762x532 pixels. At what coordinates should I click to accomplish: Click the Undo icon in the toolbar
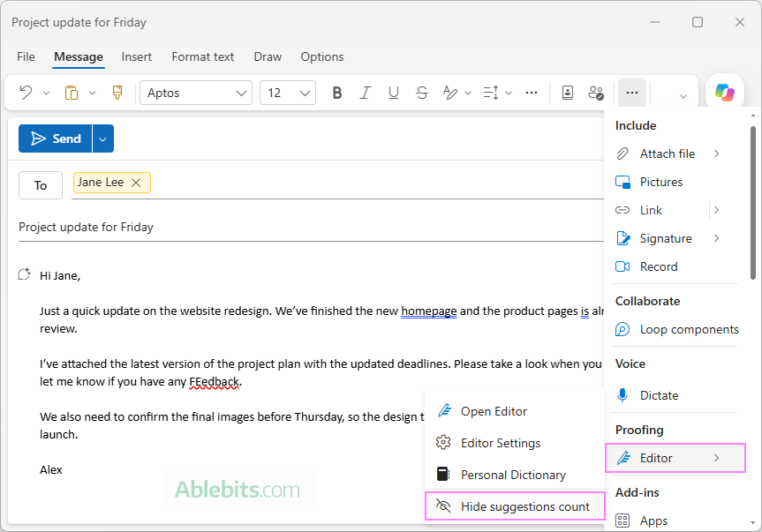point(26,93)
